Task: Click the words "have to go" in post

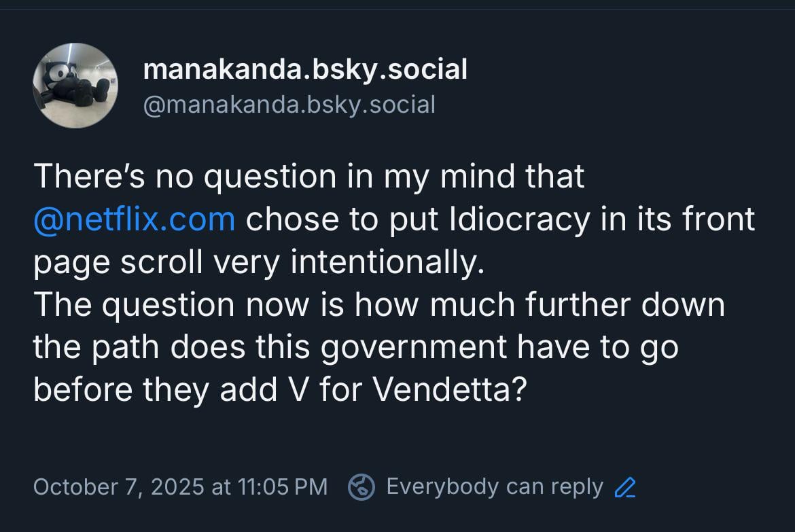Action: (598, 348)
